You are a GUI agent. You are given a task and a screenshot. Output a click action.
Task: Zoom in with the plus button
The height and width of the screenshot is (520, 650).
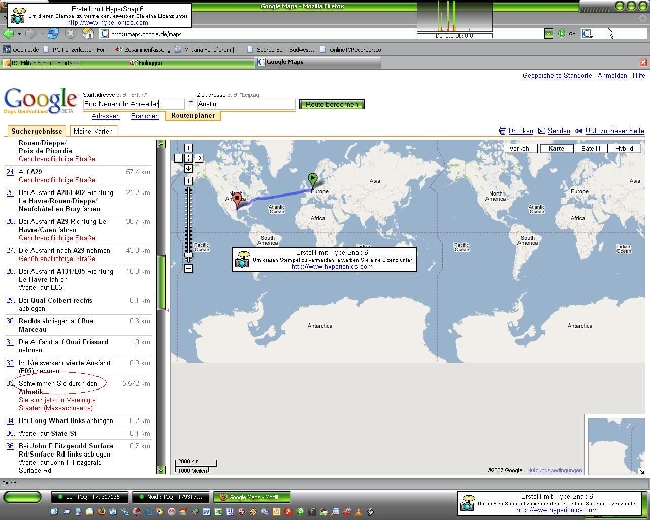(x=188, y=181)
